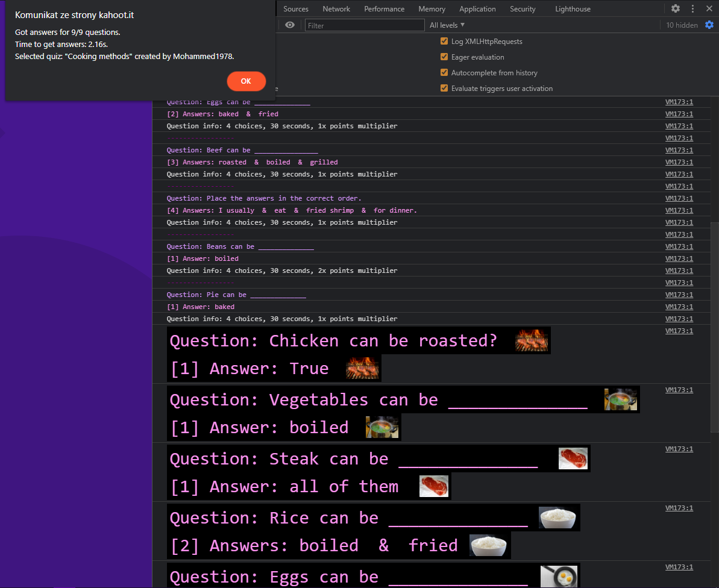
Task: Open VM173:1 link beside Steak question
Action: coord(679,449)
